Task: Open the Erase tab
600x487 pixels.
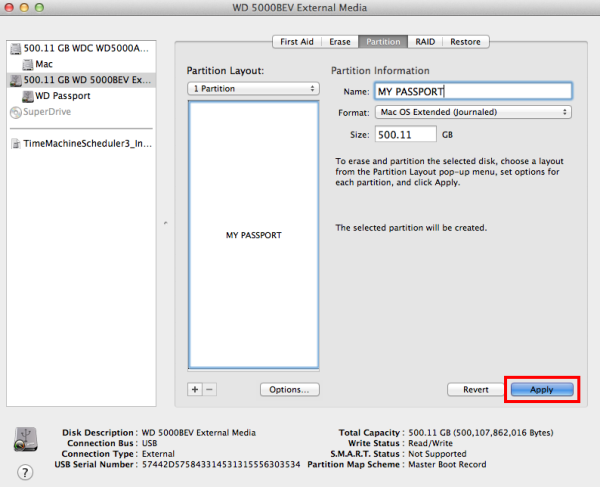Action: 340,42
